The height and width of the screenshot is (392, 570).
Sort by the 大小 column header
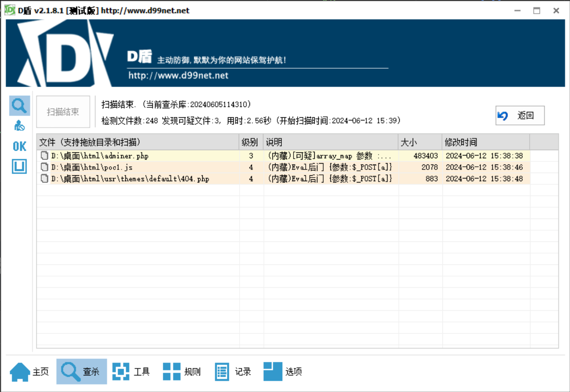click(420, 143)
